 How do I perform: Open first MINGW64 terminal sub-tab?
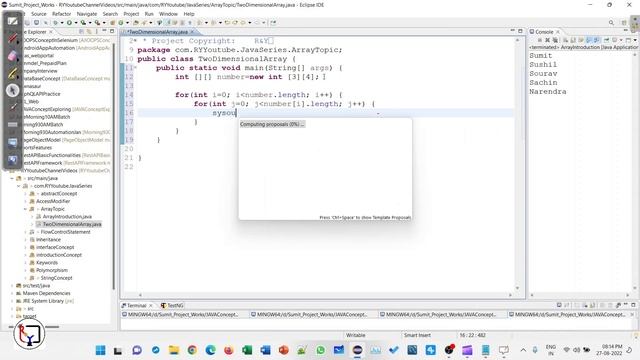point(183,315)
